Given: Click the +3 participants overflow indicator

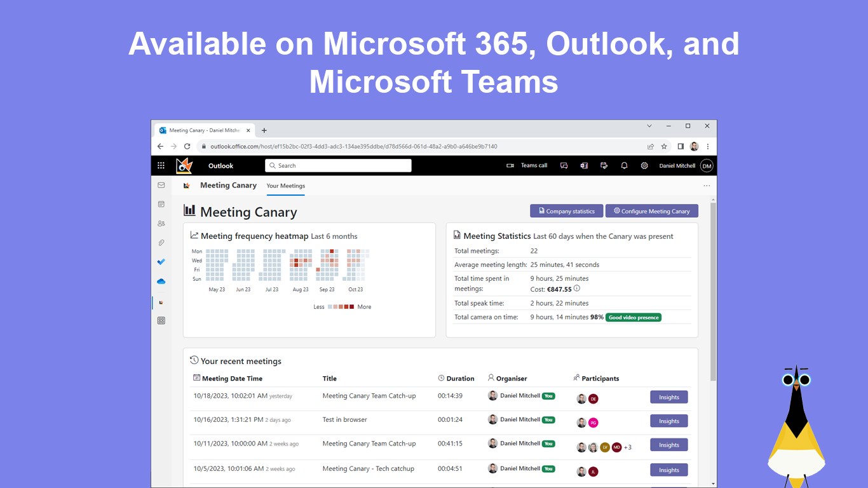Looking at the screenshot, I should coord(628,447).
